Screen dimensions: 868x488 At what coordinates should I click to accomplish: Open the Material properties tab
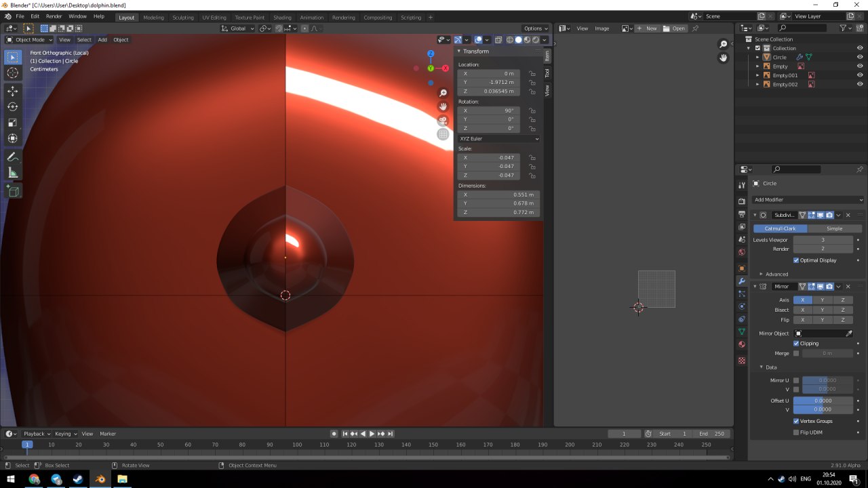[742, 344]
